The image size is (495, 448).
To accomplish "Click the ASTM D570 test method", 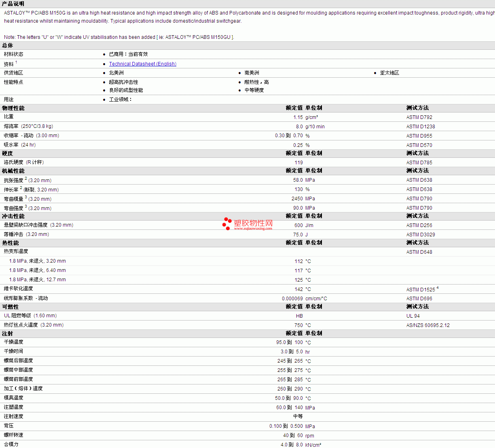I will pyautogui.click(x=419, y=145).
